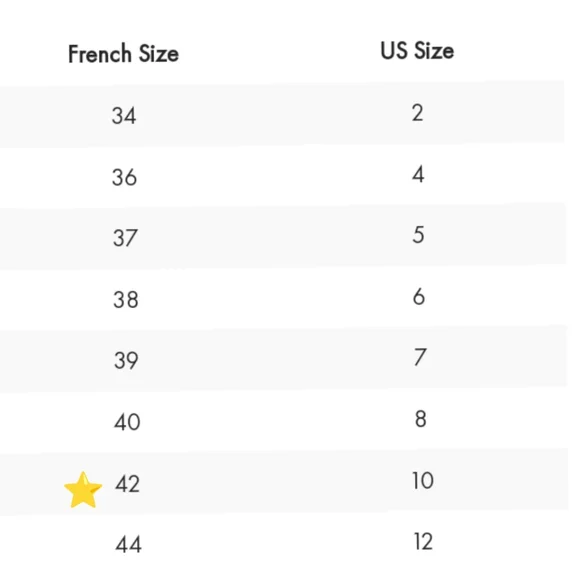The width and height of the screenshot is (580, 580).
Task: Click US size 10 value
Action: (x=423, y=481)
